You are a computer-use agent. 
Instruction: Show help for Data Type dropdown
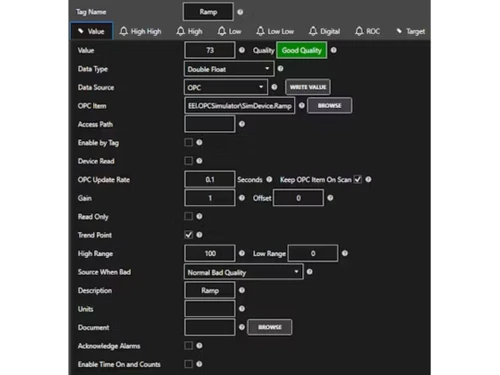tap(280, 68)
